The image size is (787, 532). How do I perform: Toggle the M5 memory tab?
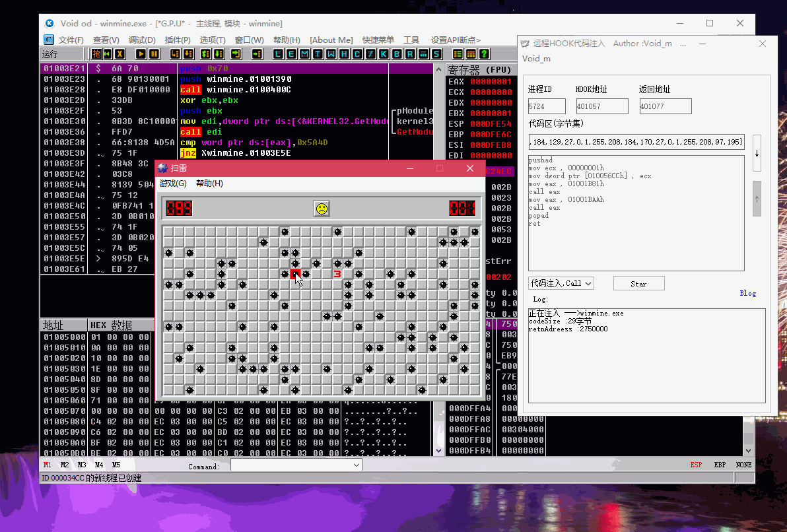point(116,465)
